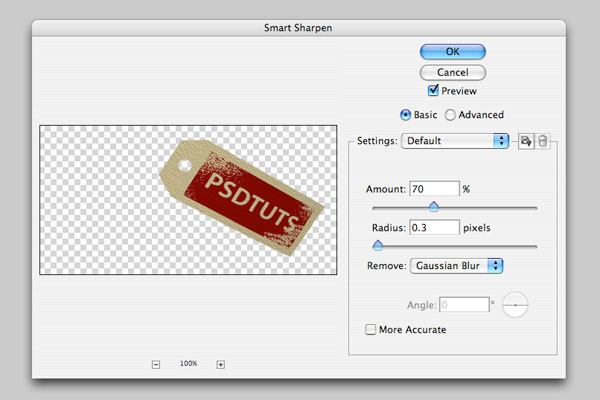Enable the More Accurate checkbox

click(370, 330)
